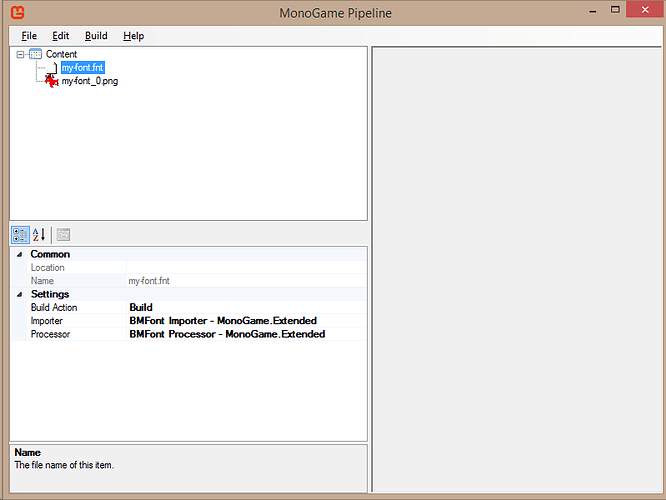Image resolution: width=666 pixels, height=500 pixels.
Task: Open the Edit menu
Action: (60, 36)
